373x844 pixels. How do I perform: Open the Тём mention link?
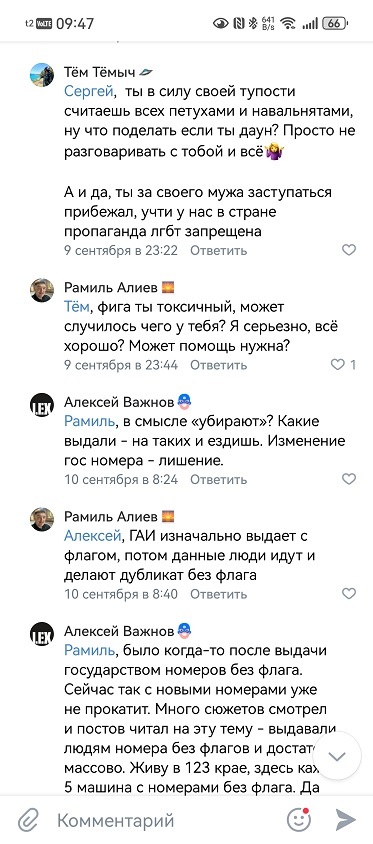(x=77, y=307)
